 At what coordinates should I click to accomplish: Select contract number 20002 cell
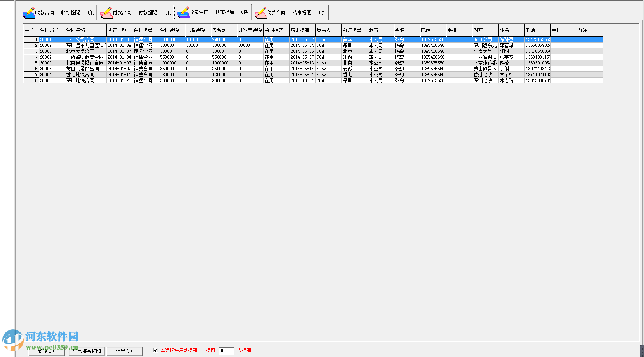52,63
